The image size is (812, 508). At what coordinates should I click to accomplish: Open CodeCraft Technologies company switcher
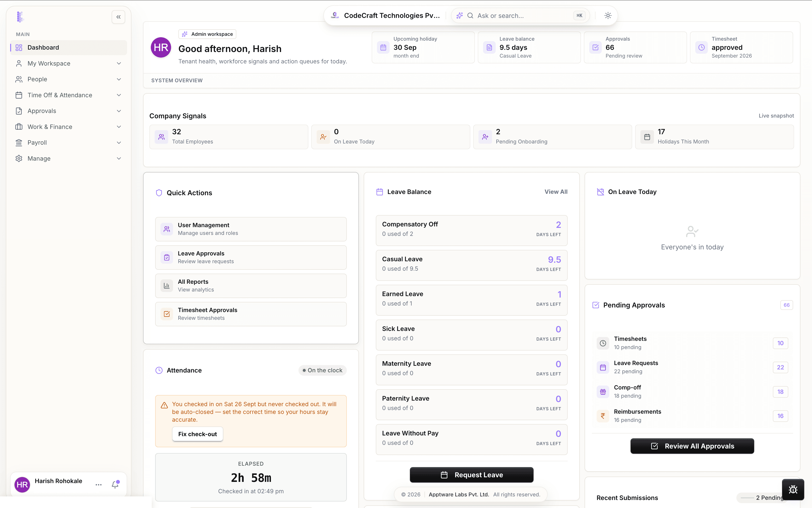(x=385, y=15)
